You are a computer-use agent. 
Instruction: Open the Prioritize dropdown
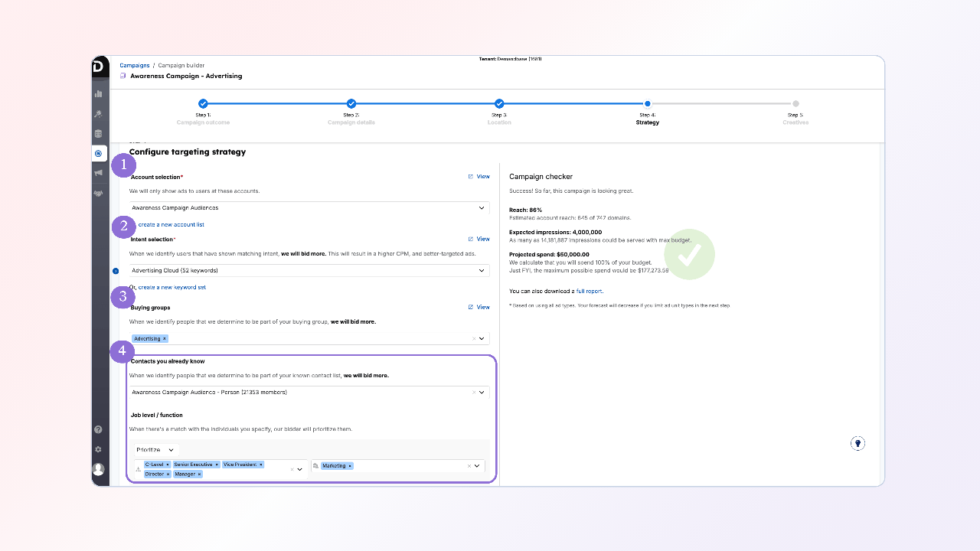(155, 450)
